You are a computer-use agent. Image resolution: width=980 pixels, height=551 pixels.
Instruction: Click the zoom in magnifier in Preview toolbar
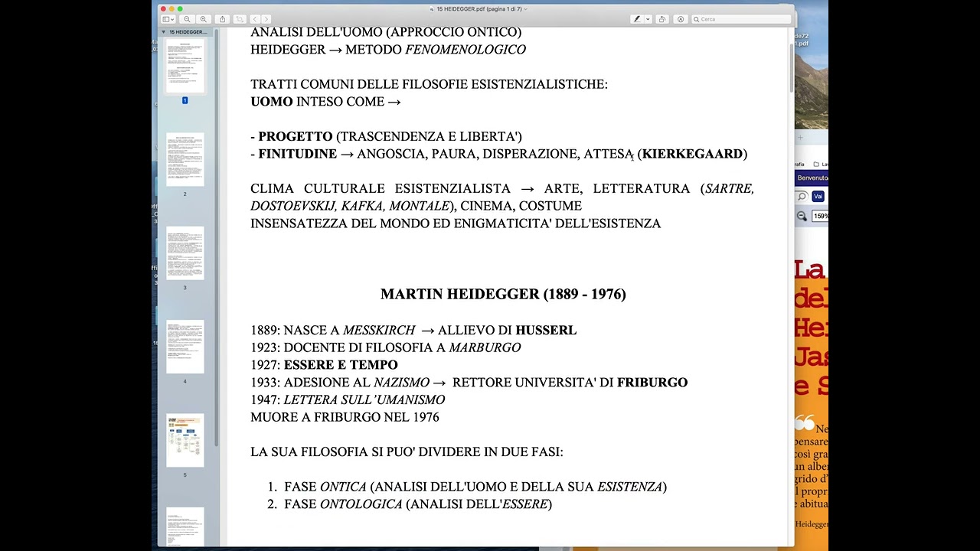203,19
